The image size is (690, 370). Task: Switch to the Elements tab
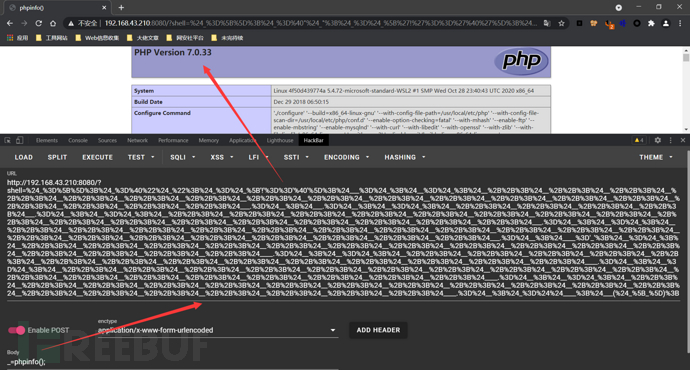(x=47, y=140)
